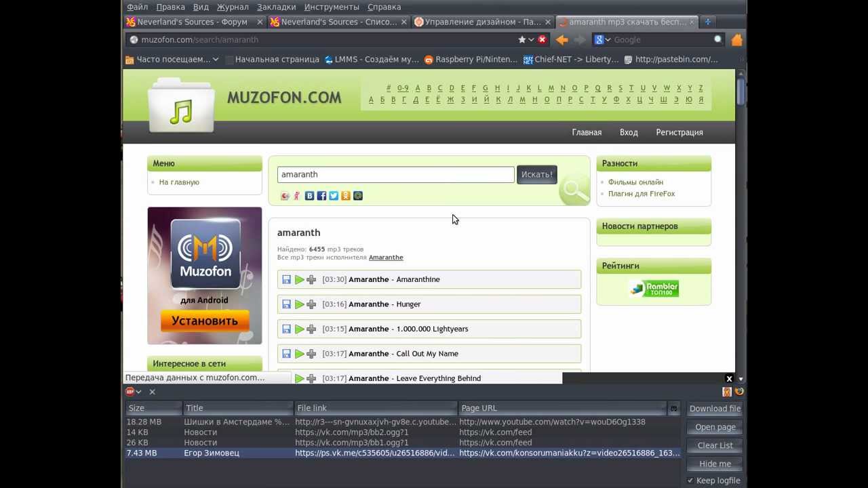
Task: Save the Hunger track with floppy icon
Action: (286, 304)
